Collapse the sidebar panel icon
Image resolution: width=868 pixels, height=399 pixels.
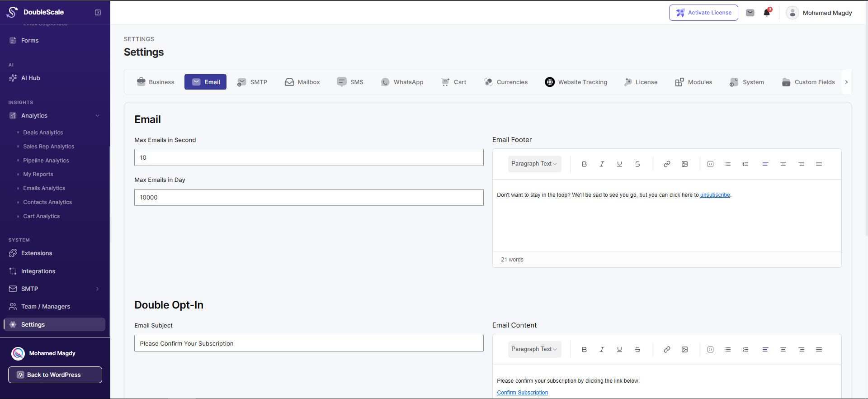[x=98, y=12]
